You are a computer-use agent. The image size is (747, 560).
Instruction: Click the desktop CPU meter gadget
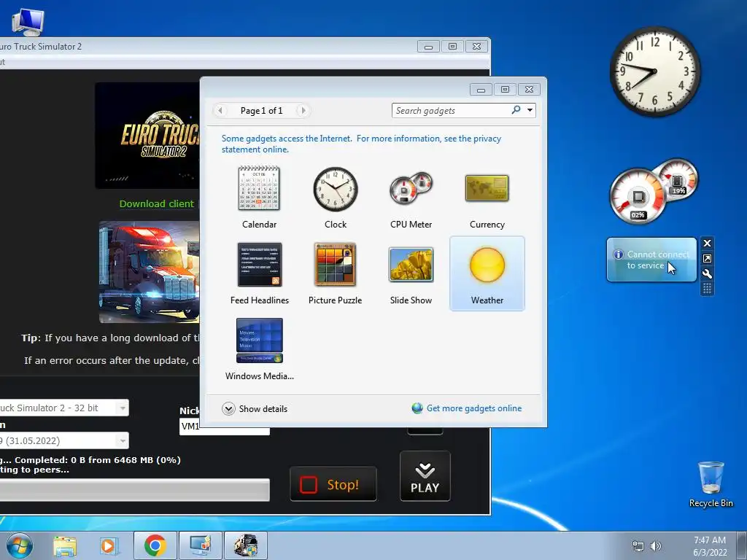coord(654,192)
